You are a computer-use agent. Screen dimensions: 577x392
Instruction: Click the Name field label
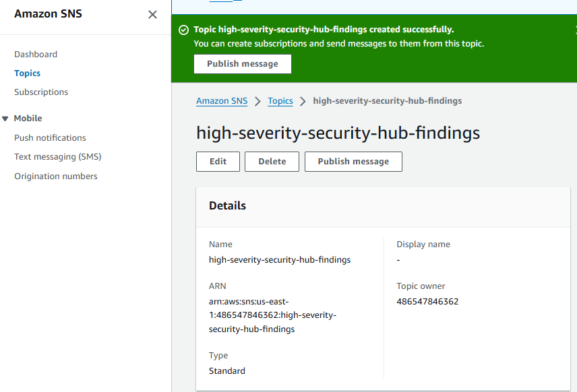pos(220,244)
